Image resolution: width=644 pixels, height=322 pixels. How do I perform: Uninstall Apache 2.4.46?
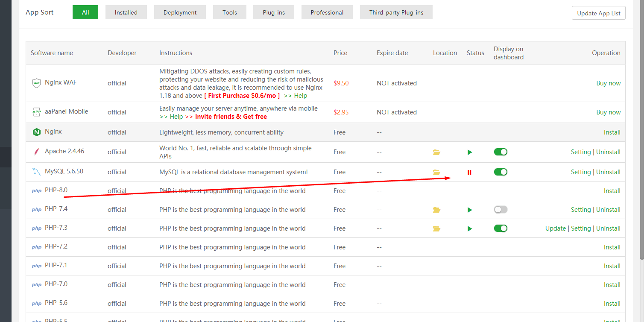coord(608,152)
